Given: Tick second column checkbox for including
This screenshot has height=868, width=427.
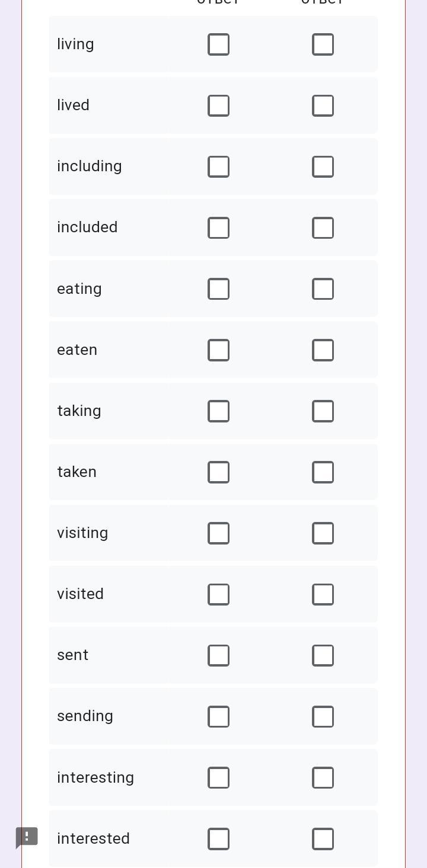Looking at the screenshot, I should coord(323,166).
